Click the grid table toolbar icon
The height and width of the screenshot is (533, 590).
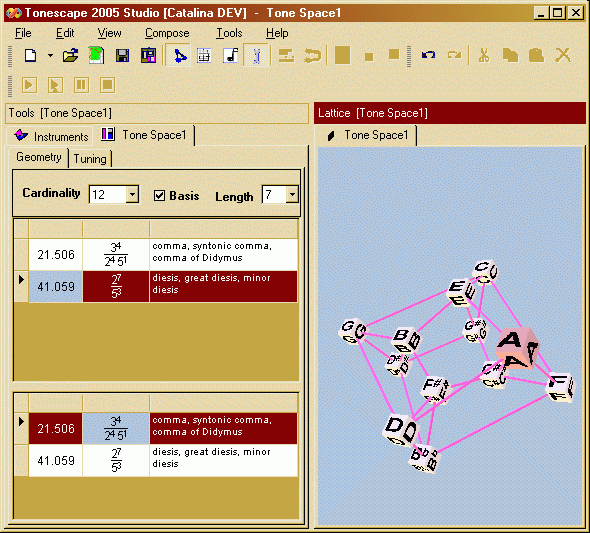(x=204, y=56)
